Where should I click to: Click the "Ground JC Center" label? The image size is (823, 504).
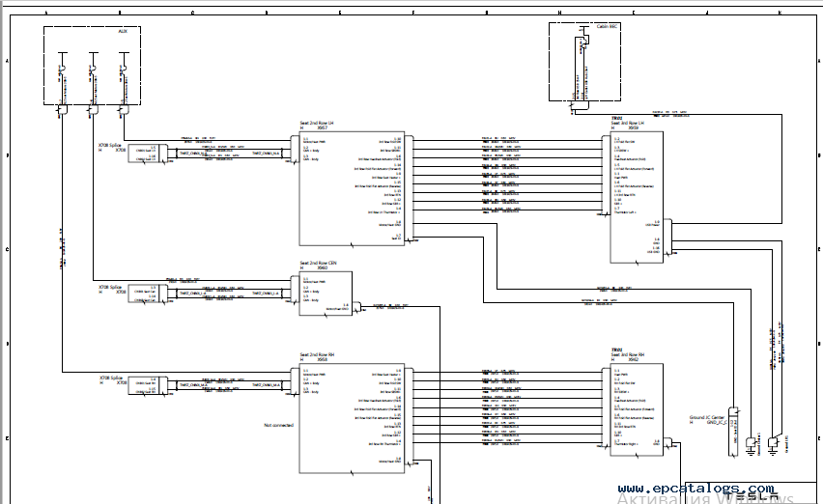coord(706,418)
